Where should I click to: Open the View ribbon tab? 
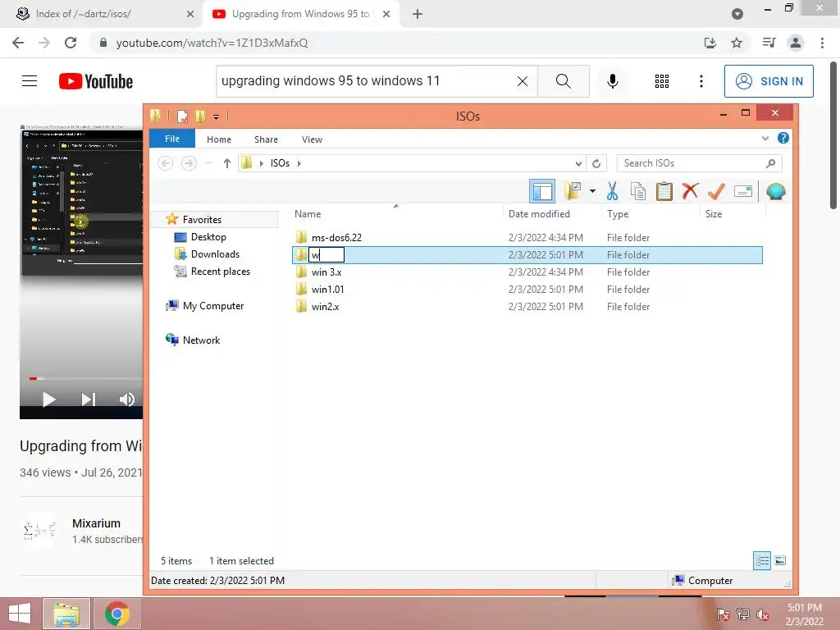312,139
